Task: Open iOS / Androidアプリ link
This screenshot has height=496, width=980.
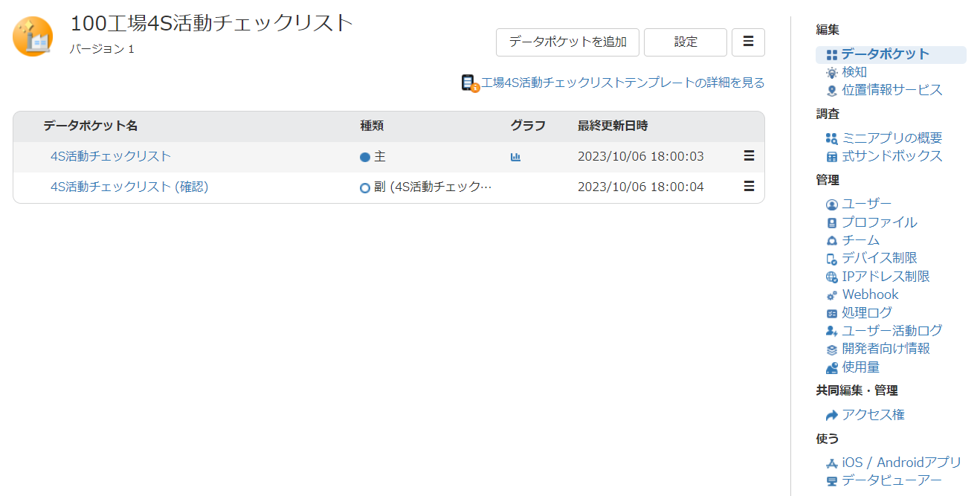Action: click(x=902, y=463)
